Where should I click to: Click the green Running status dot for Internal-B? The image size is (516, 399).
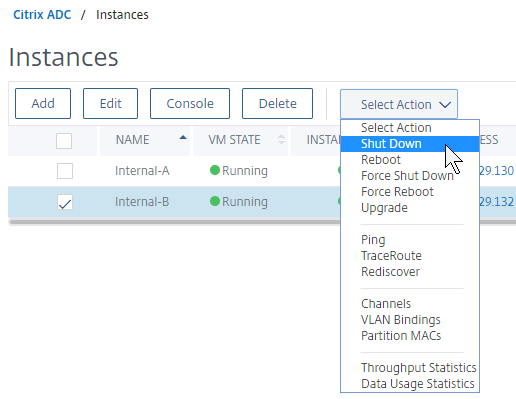215,201
